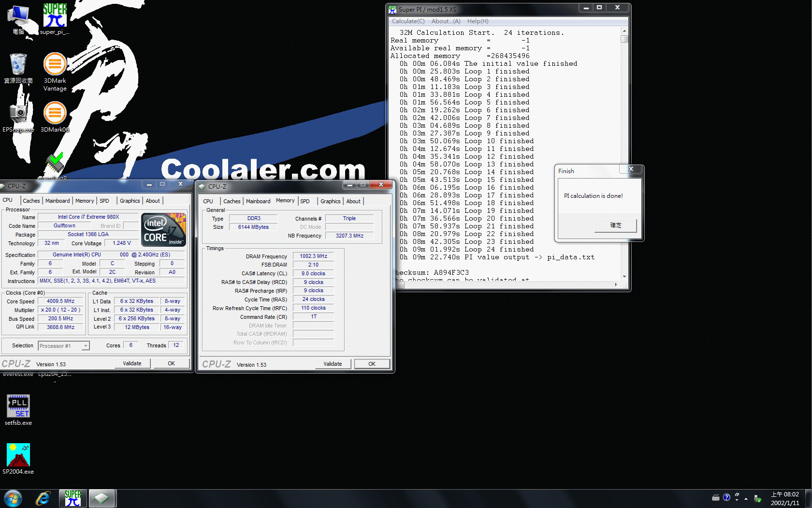Launch the setfsb.exe PLL SET icon
Image resolution: width=812 pixels, height=508 pixels.
coord(18,410)
